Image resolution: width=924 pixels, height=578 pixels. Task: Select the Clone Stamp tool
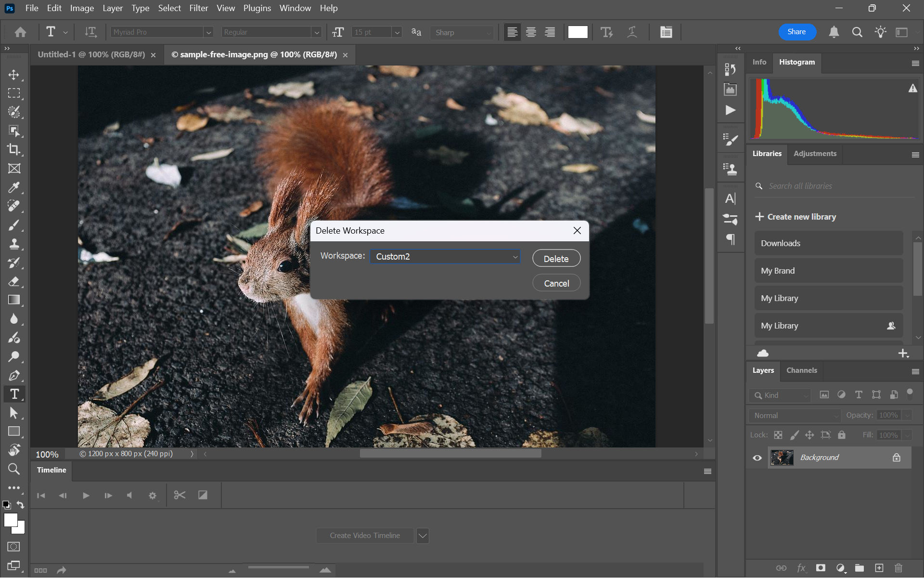click(x=14, y=244)
